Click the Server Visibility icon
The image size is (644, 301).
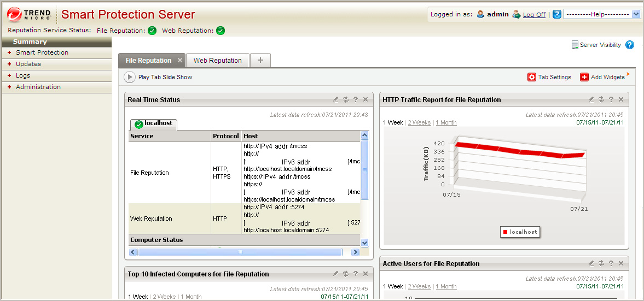click(575, 45)
